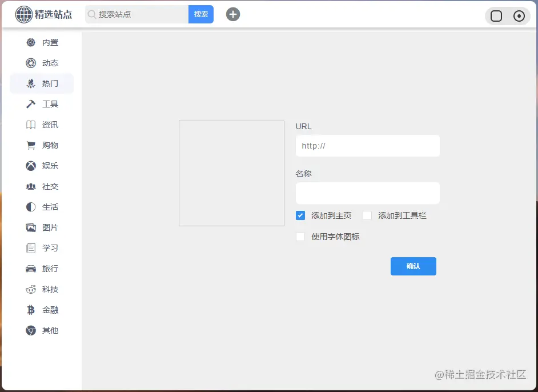
Task: Click the empty site icon preview box
Action: tap(231, 173)
